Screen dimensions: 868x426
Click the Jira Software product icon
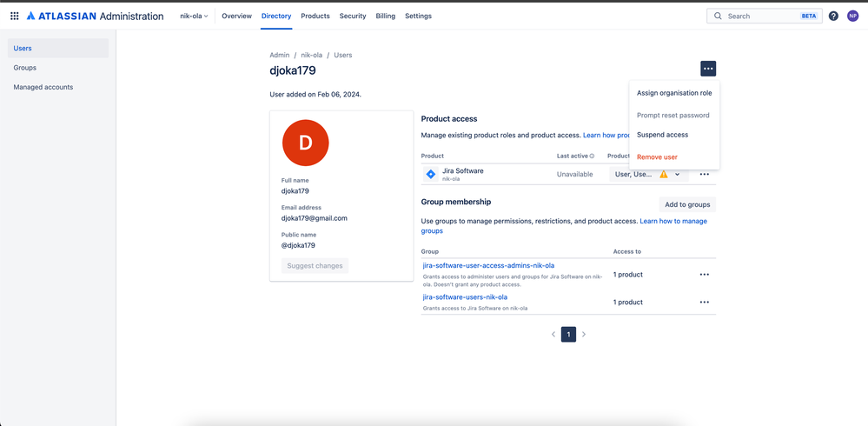pos(431,175)
